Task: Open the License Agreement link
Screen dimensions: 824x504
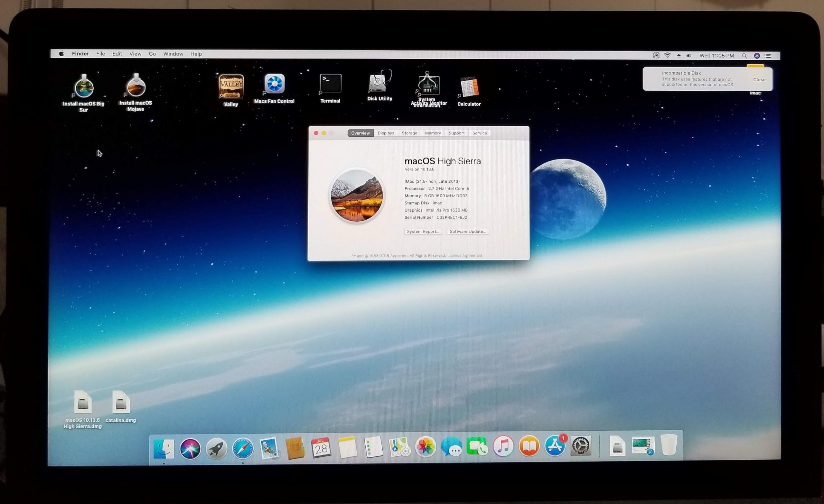Action: point(464,256)
